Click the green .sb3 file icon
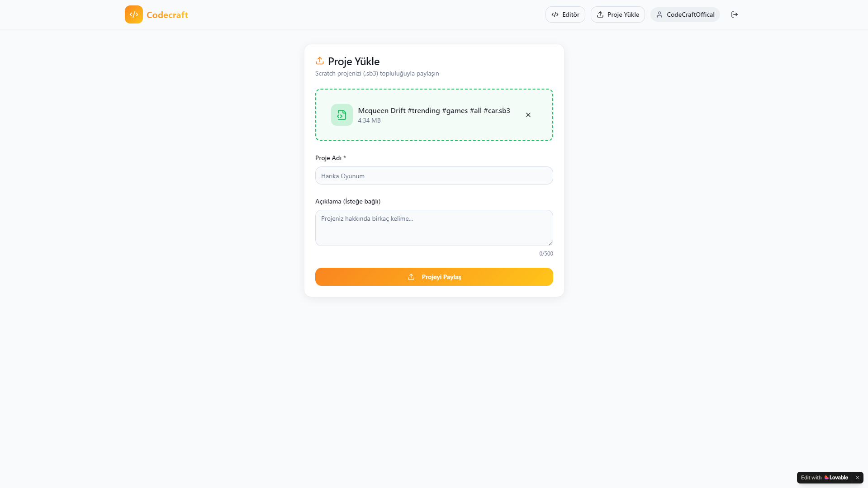 pyautogui.click(x=342, y=115)
